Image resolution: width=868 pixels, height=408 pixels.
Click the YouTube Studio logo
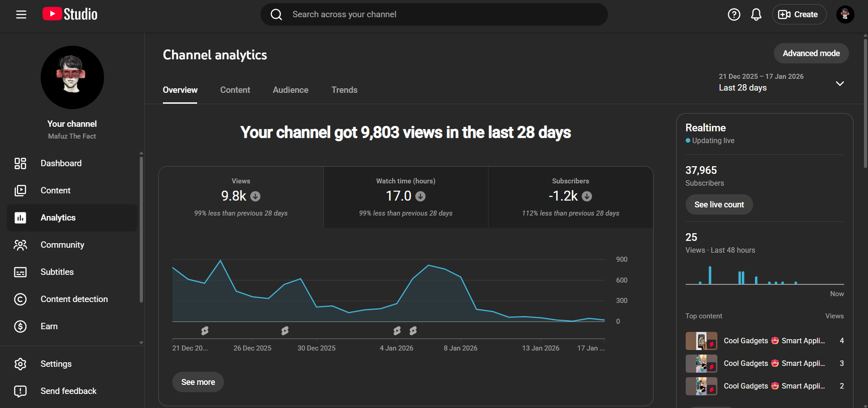(70, 14)
